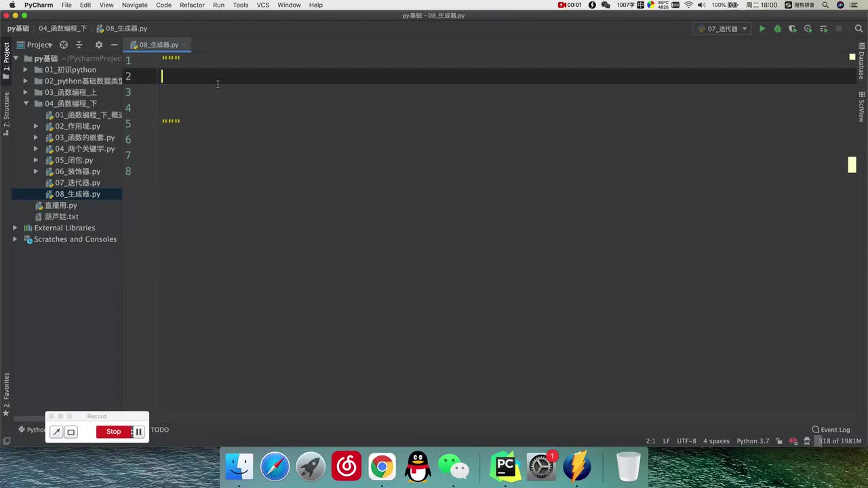Screen dimensions: 868x488
Task: Collapse the 04_函数编程_下 folder
Action: point(26,104)
